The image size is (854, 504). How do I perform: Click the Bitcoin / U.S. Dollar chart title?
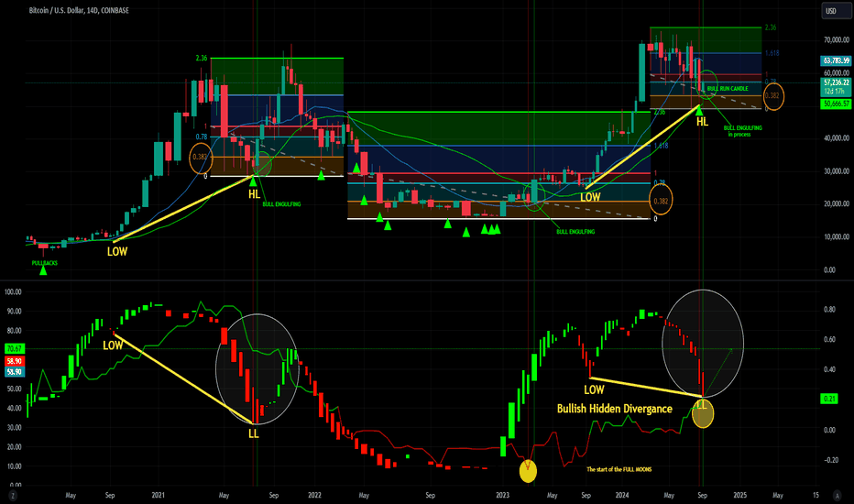tap(79, 10)
